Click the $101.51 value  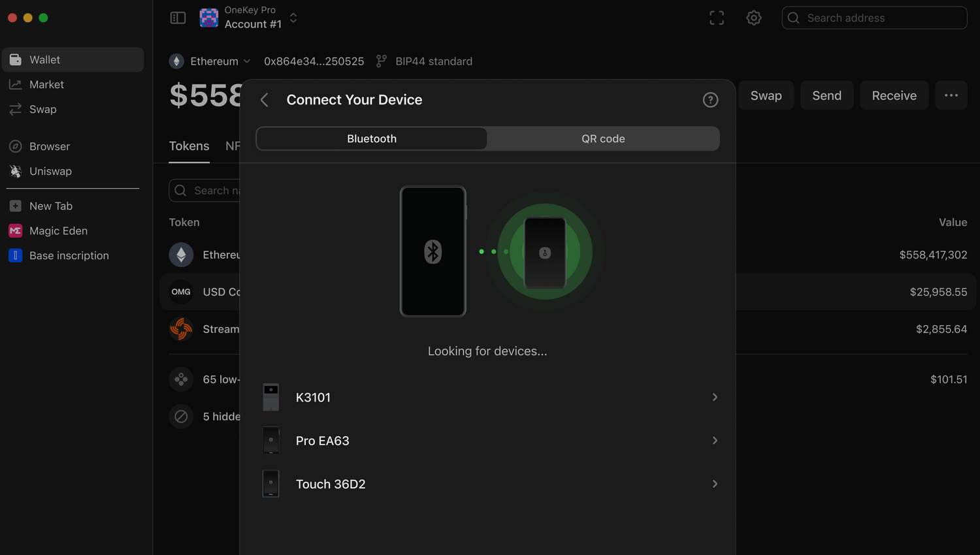pyautogui.click(x=949, y=379)
